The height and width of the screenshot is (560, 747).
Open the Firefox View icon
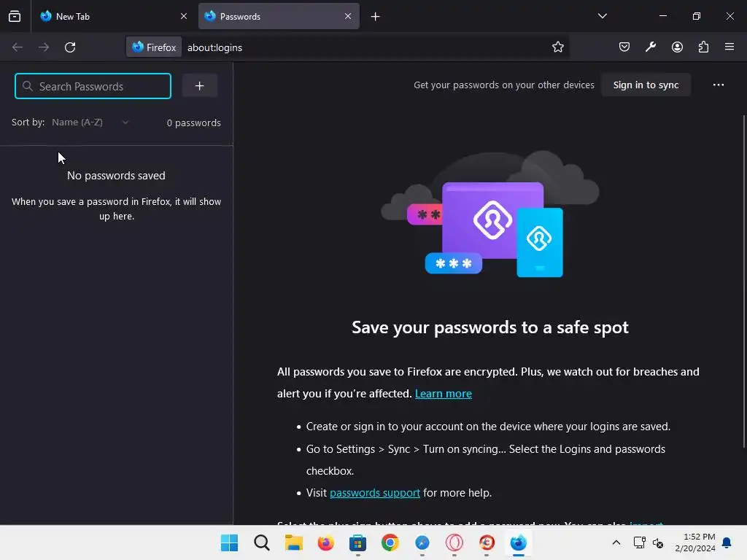(15, 16)
